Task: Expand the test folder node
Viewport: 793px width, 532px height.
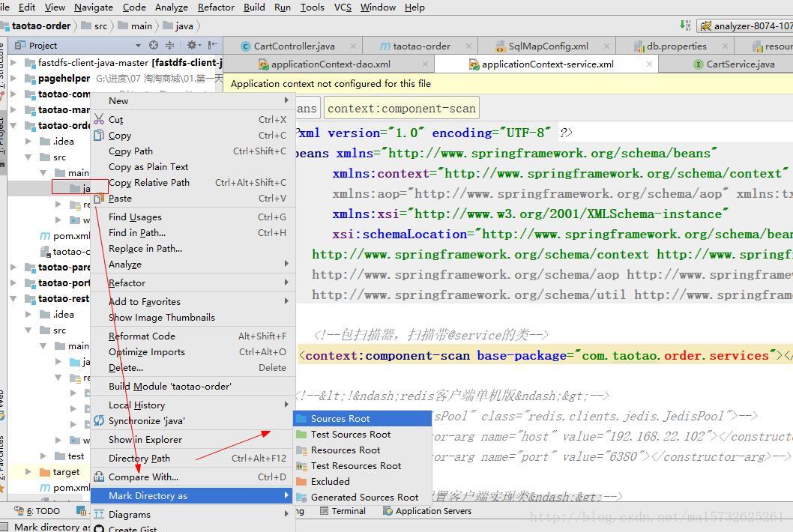Action: (x=43, y=456)
